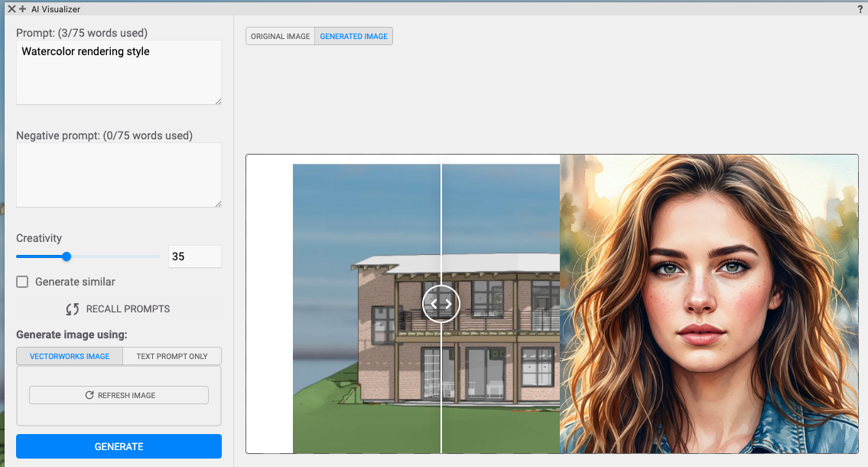Click the watercolor woman portrait preview
Image resolution: width=868 pixels, height=467 pixels.
tap(707, 306)
